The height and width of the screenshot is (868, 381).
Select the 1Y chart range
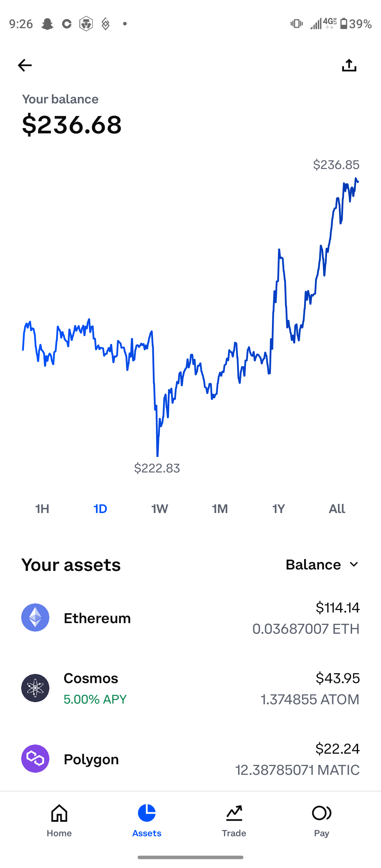coord(279,509)
